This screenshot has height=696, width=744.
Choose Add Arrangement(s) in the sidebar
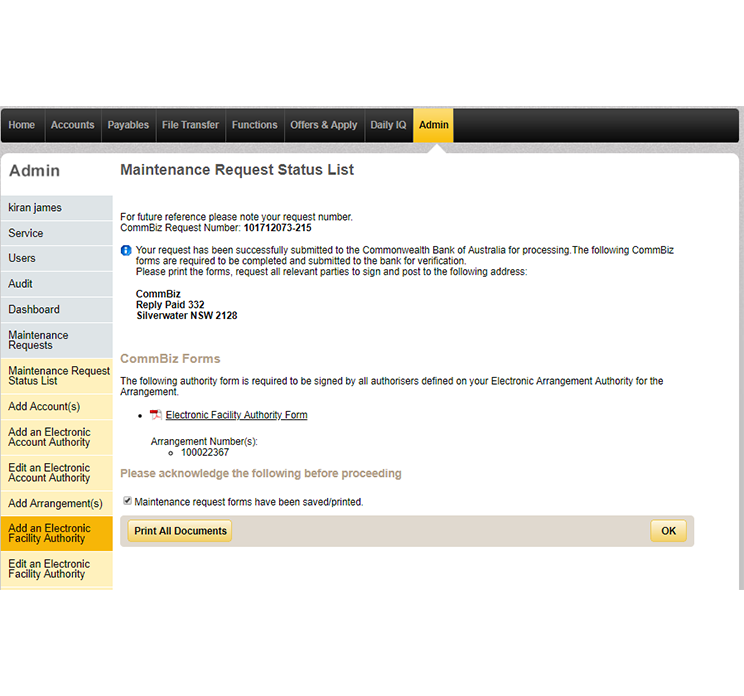click(56, 503)
